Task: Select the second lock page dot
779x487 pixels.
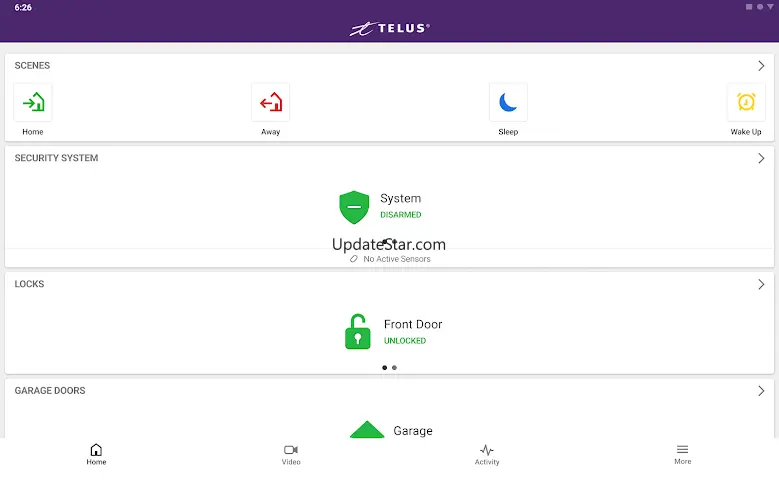Action: [394, 368]
